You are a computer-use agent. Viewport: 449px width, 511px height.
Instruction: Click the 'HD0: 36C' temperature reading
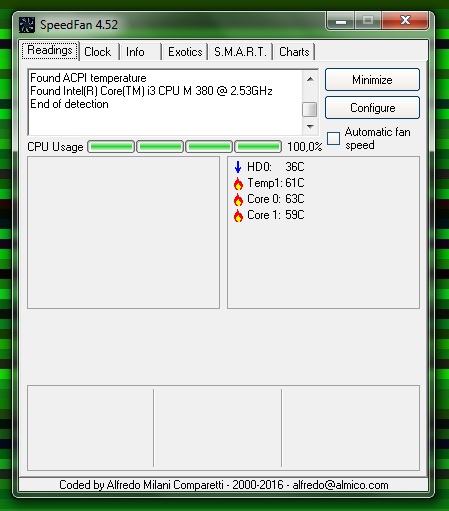[275, 167]
